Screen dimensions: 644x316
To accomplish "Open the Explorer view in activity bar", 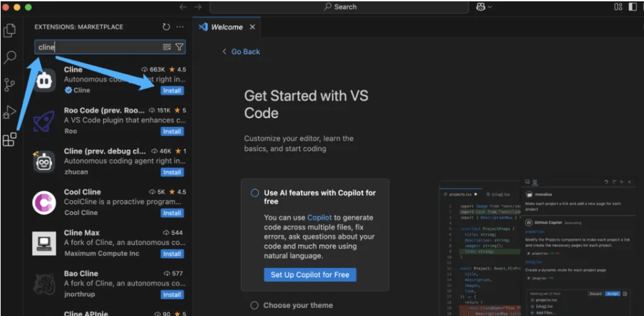I will click(x=9, y=30).
